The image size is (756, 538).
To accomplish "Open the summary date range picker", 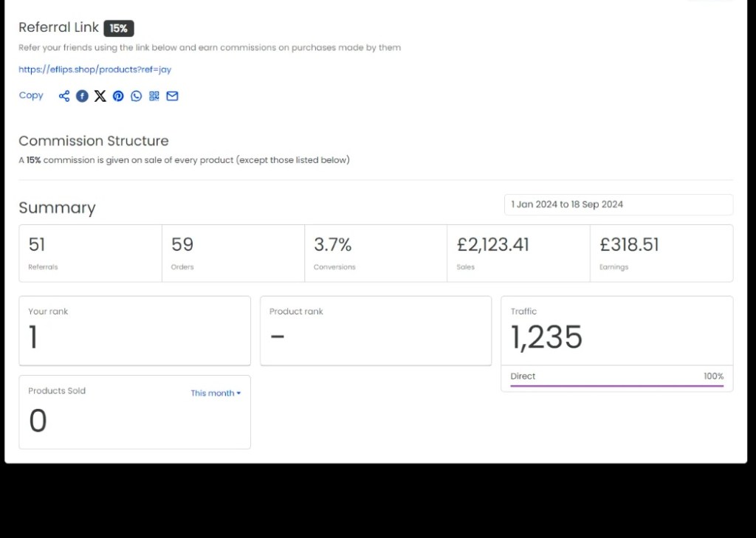I will (618, 204).
